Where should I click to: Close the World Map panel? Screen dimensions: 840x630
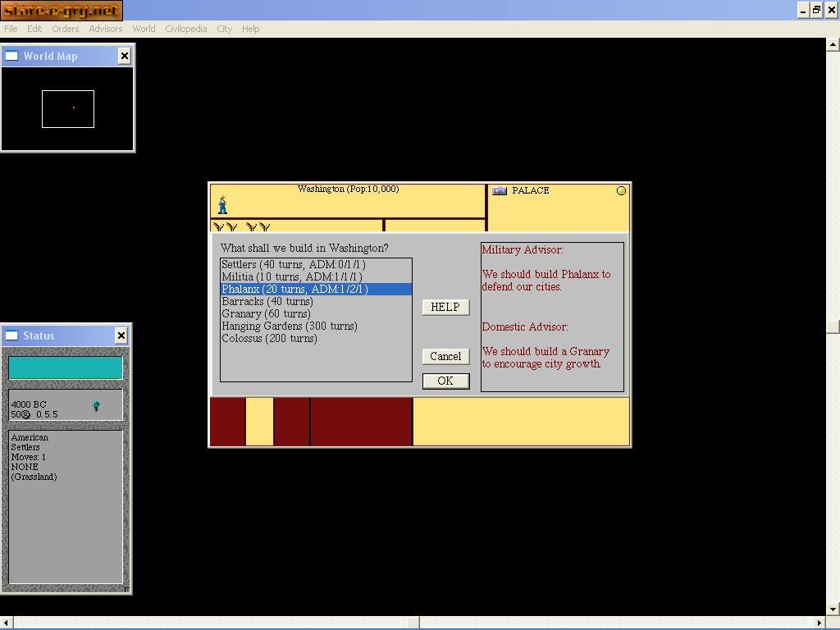[x=125, y=56]
